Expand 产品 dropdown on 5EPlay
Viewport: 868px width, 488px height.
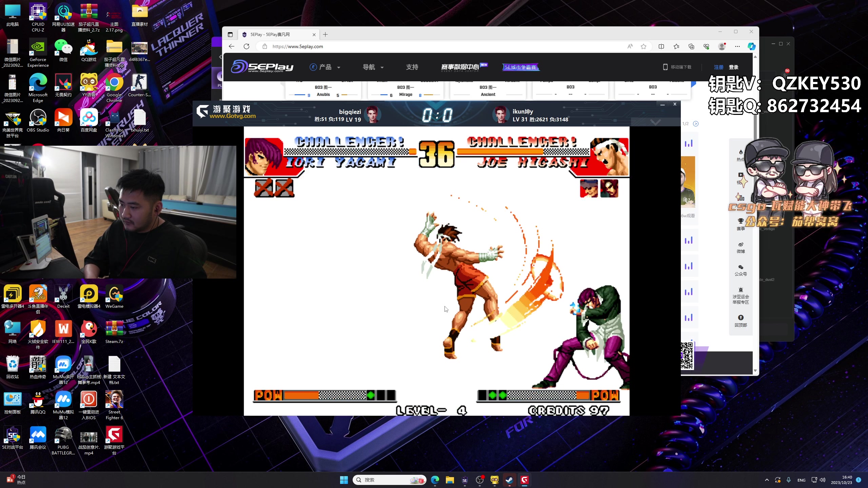click(325, 67)
